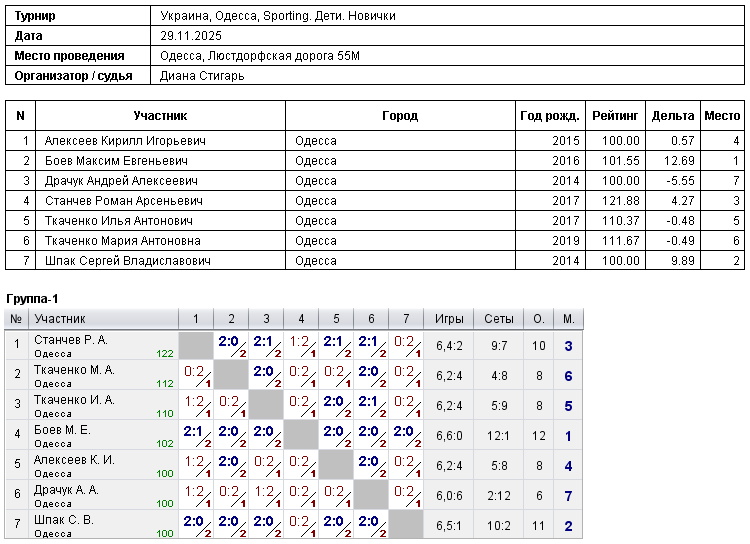
Task: Select participant Боев Максим Евгеньевич
Action: [x=116, y=161]
